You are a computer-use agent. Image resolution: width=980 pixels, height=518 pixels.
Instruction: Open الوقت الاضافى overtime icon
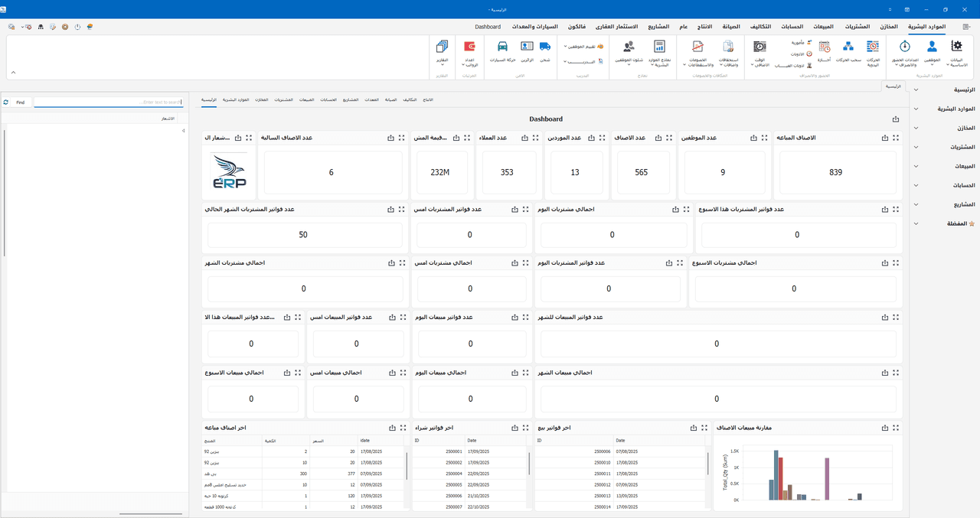tap(759, 53)
